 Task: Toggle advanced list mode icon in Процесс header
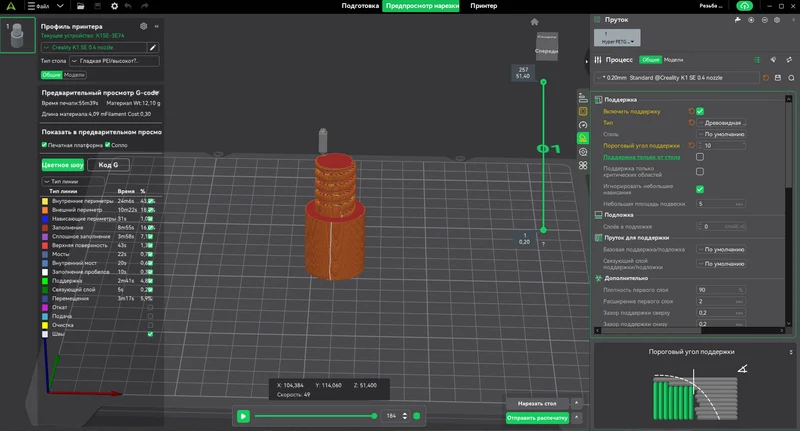click(757, 60)
